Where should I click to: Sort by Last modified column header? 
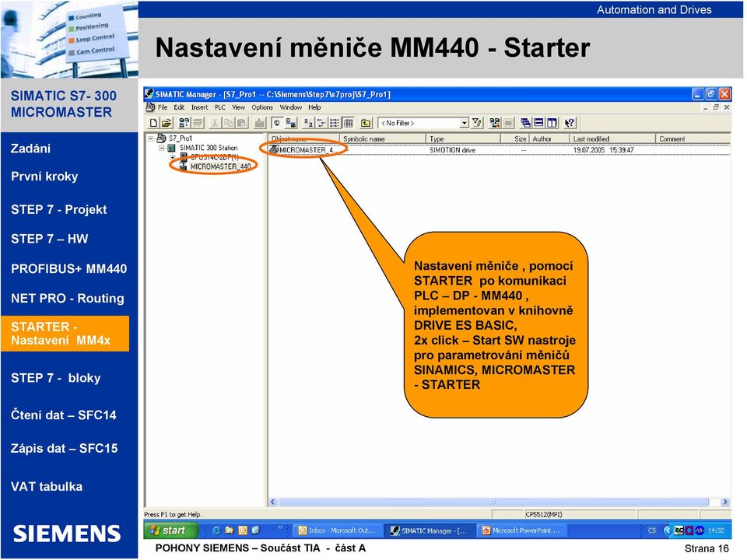pos(612,139)
